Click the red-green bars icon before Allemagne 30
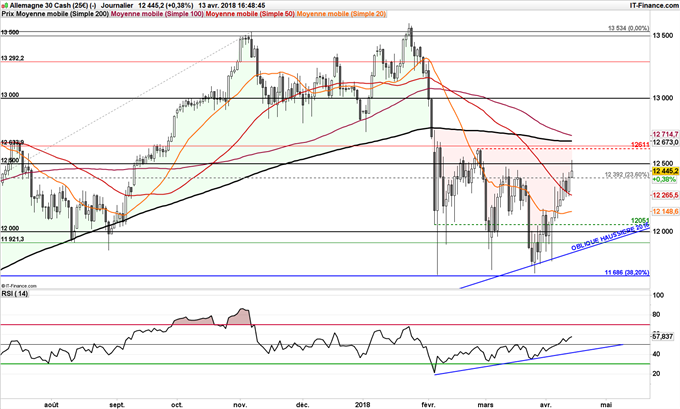 5,6
